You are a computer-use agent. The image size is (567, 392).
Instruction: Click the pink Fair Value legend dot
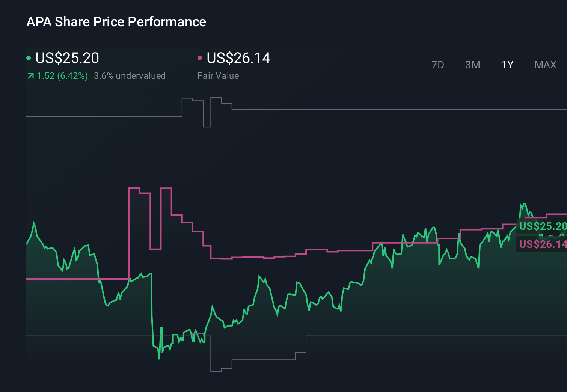(201, 57)
